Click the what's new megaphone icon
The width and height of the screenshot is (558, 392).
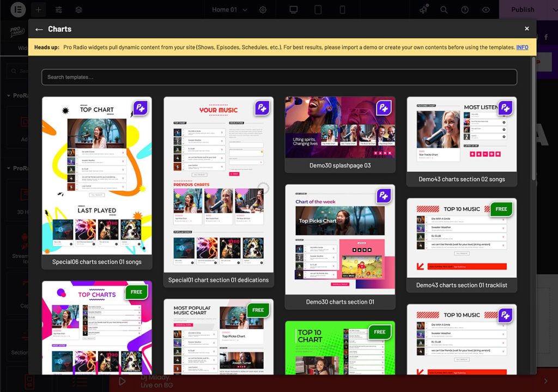pyautogui.click(x=423, y=10)
